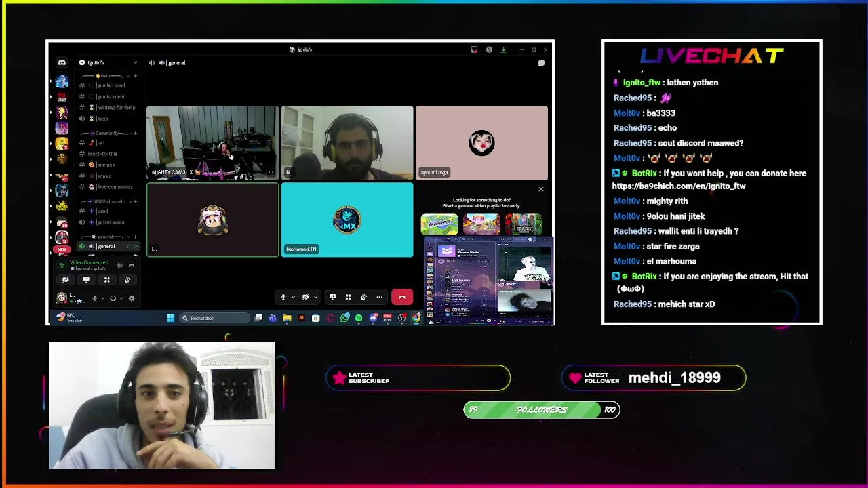Open the punishment channel

(x=108, y=96)
